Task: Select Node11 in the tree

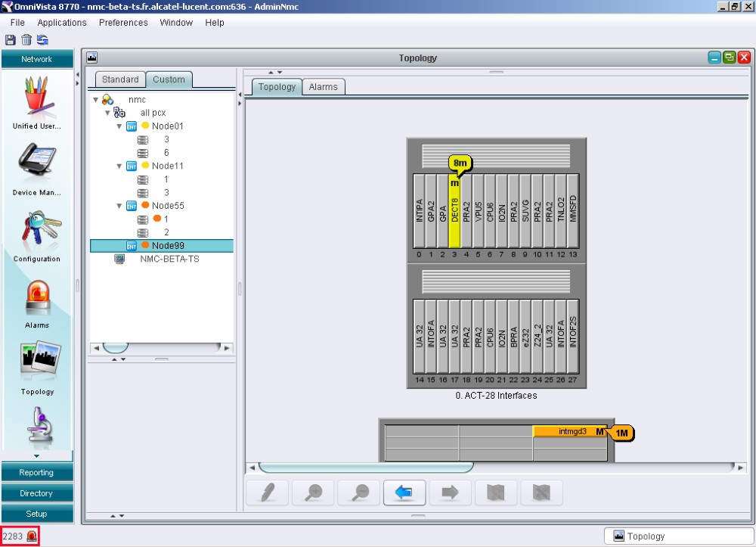Action: coord(167,166)
